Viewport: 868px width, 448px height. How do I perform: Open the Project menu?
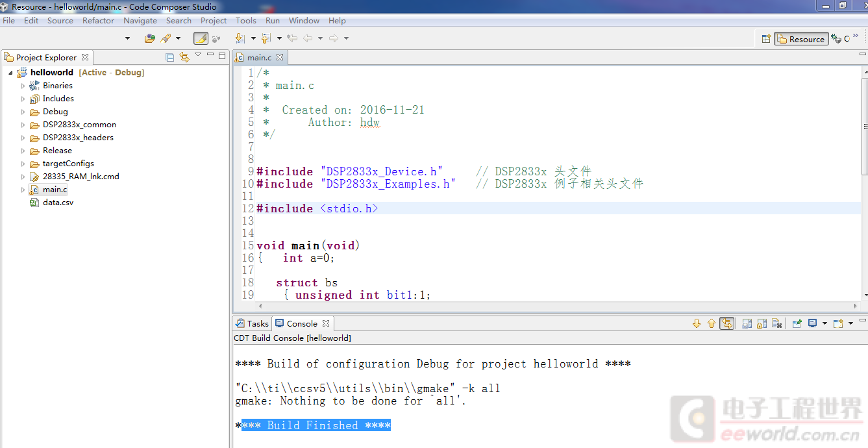click(x=214, y=20)
